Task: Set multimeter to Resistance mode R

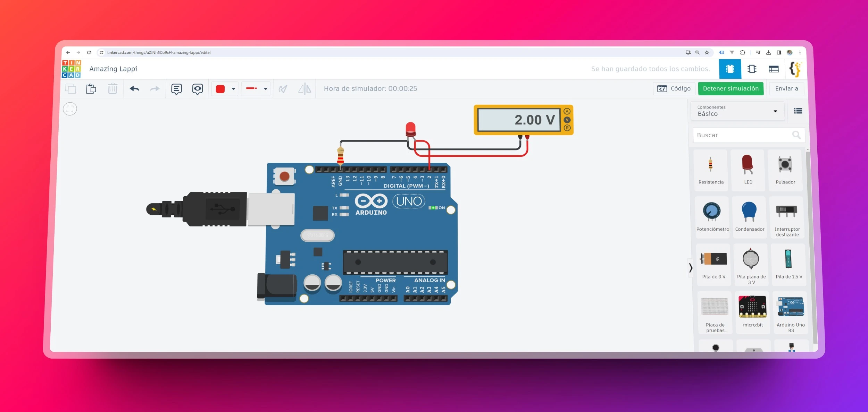Action: pyautogui.click(x=567, y=128)
